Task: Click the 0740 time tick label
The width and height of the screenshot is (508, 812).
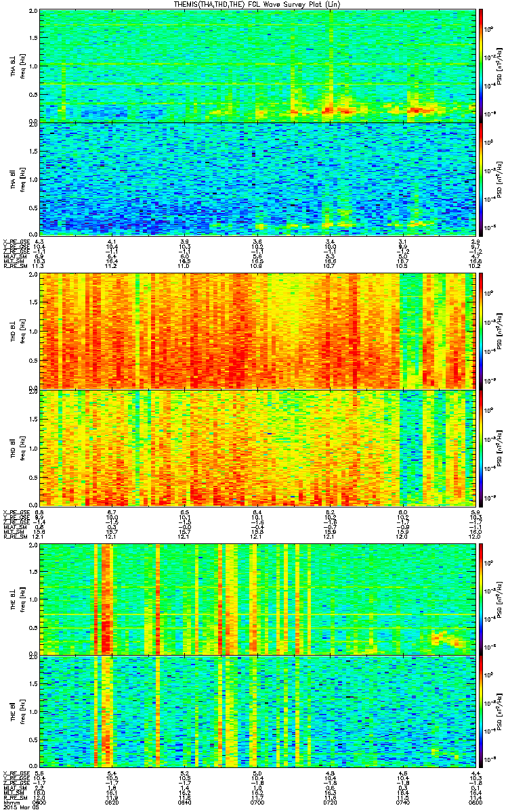Action: (x=402, y=801)
